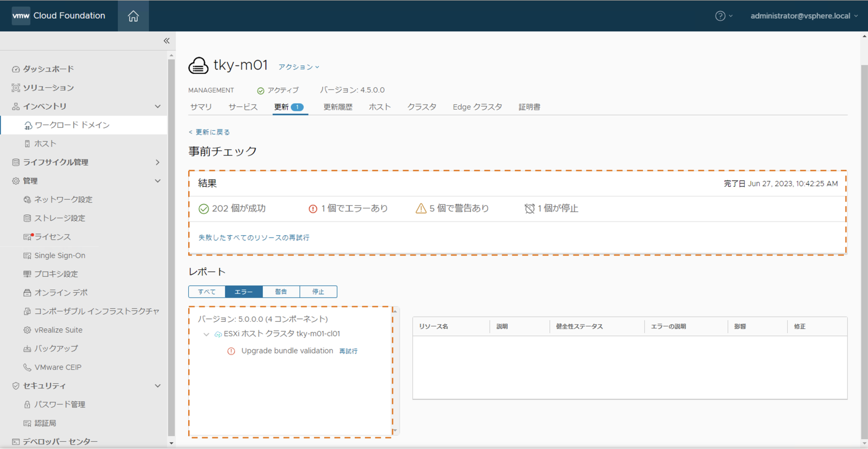Open the アクション dropdown menu
This screenshot has height=449, width=868.
(298, 67)
